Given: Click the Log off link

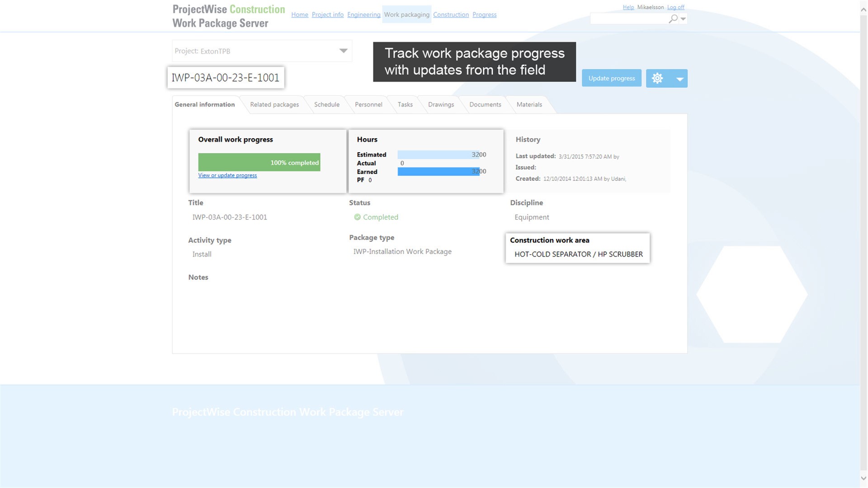Looking at the screenshot, I should pos(676,7).
